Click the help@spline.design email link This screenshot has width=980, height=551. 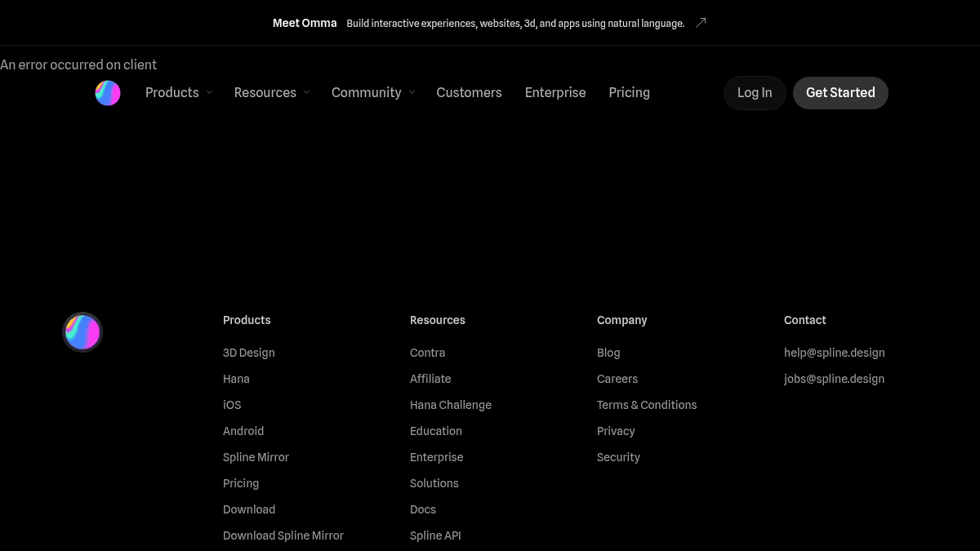tap(835, 353)
